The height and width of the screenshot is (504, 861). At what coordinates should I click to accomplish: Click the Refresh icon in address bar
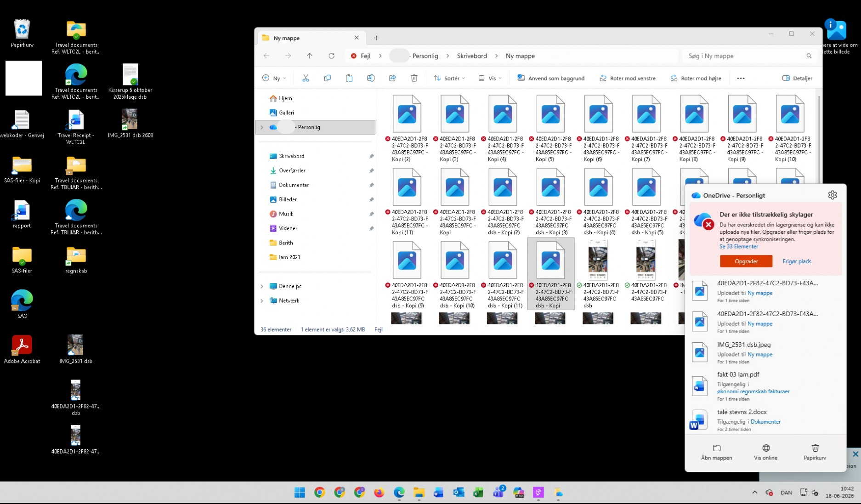(331, 56)
